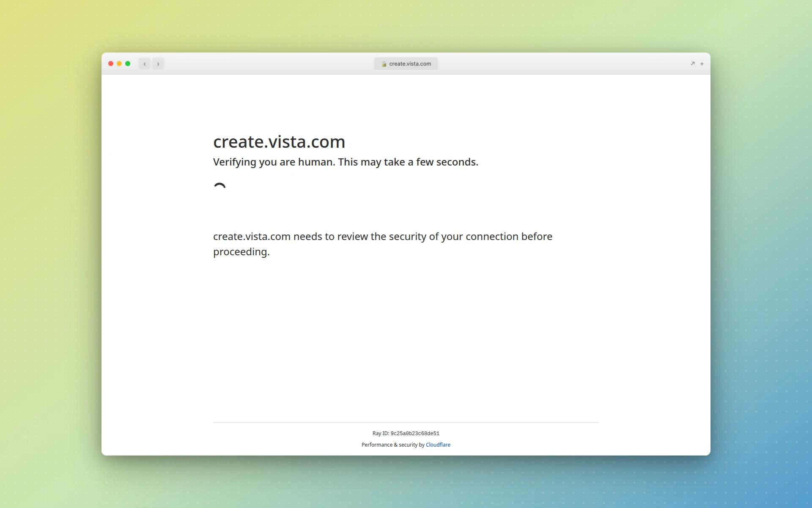This screenshot has height=508, width=812.
Task: Click the green zoom traffic light button
Action: (128, 63)
